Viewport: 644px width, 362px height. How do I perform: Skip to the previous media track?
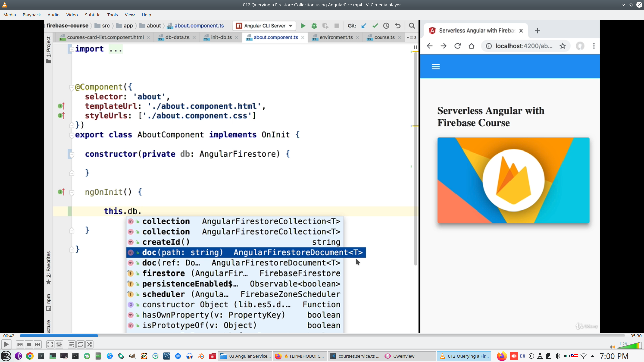point(20,344)
